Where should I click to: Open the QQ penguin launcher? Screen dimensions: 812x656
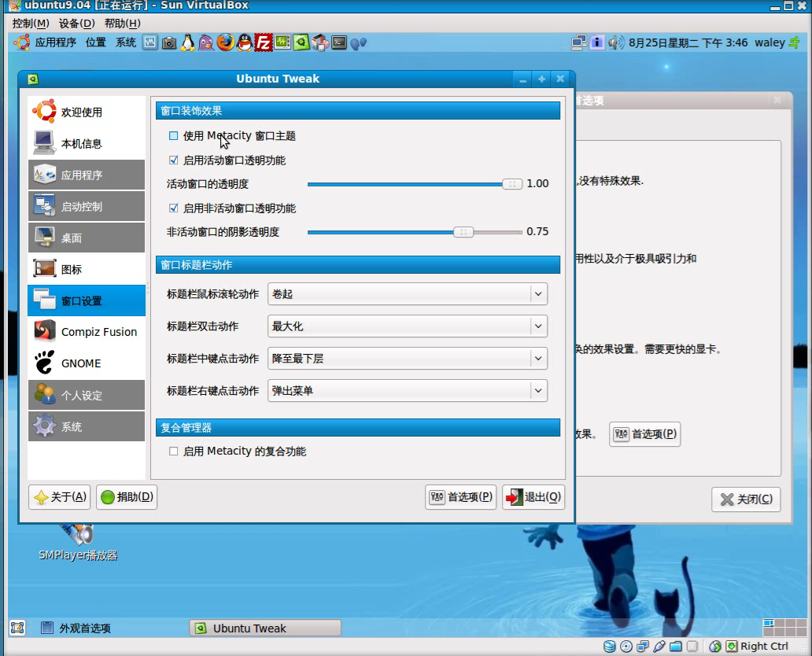click(x=245, y=42)
